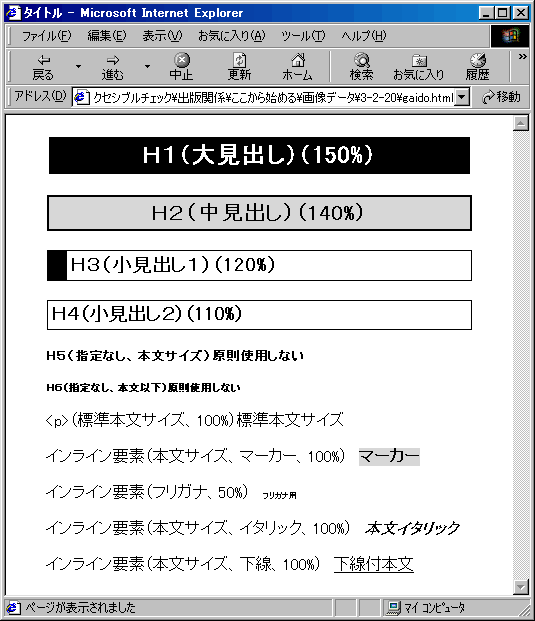Open the ツール(T) menu

[303, 36]
